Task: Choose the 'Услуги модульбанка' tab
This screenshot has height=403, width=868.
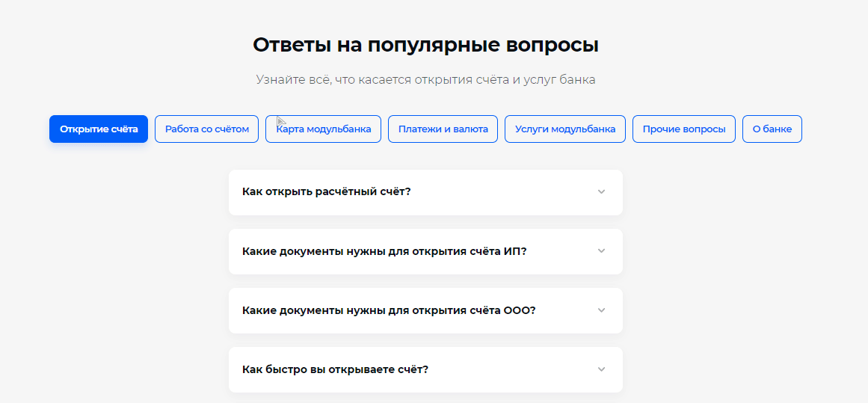Action: click(565, 129)
